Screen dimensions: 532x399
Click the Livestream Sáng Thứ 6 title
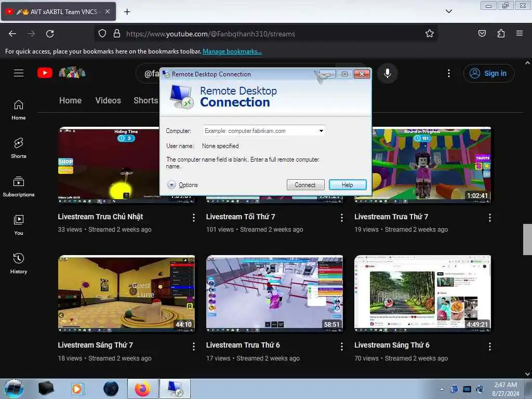tap(392, 345)
